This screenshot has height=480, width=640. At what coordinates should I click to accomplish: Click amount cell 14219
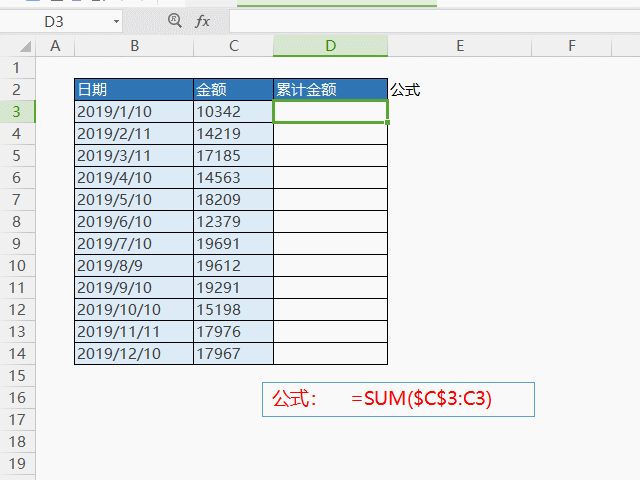pyautogui.click(x=233, y=133)
